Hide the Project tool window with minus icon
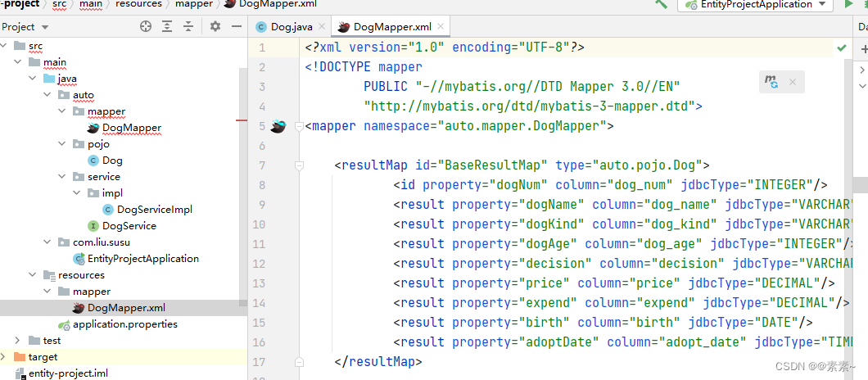This screenshot has height=380, width=868. tap(237, 26)
